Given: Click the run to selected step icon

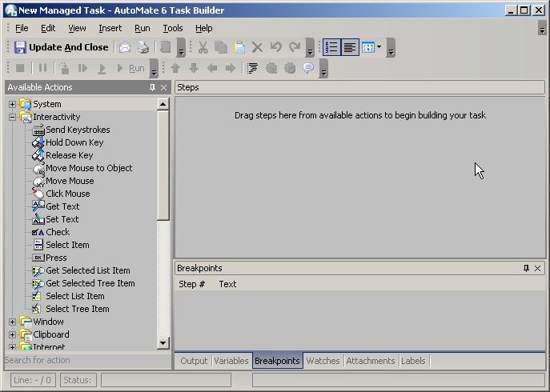Looking at the screenshot, I should pos(102,68).
